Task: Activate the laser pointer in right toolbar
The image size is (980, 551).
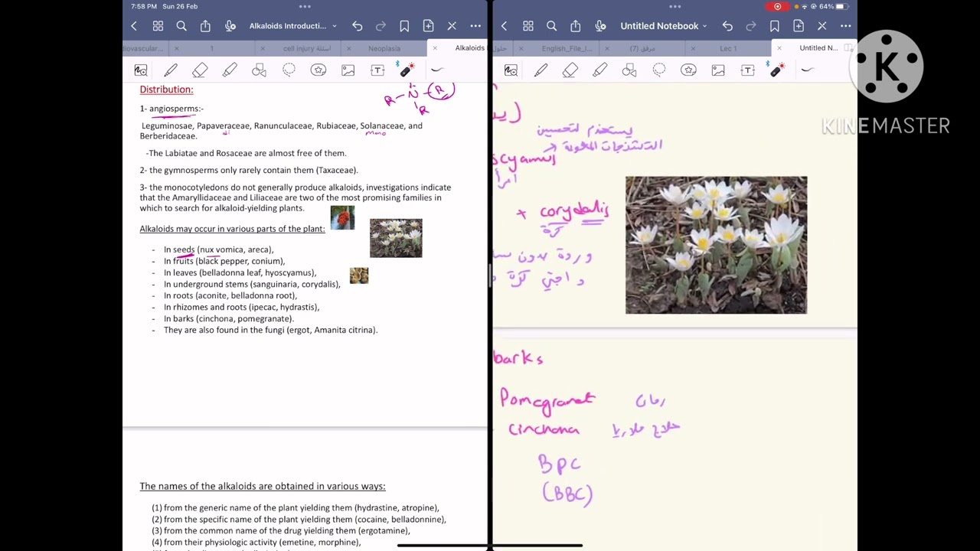Action: coord(776,70)
